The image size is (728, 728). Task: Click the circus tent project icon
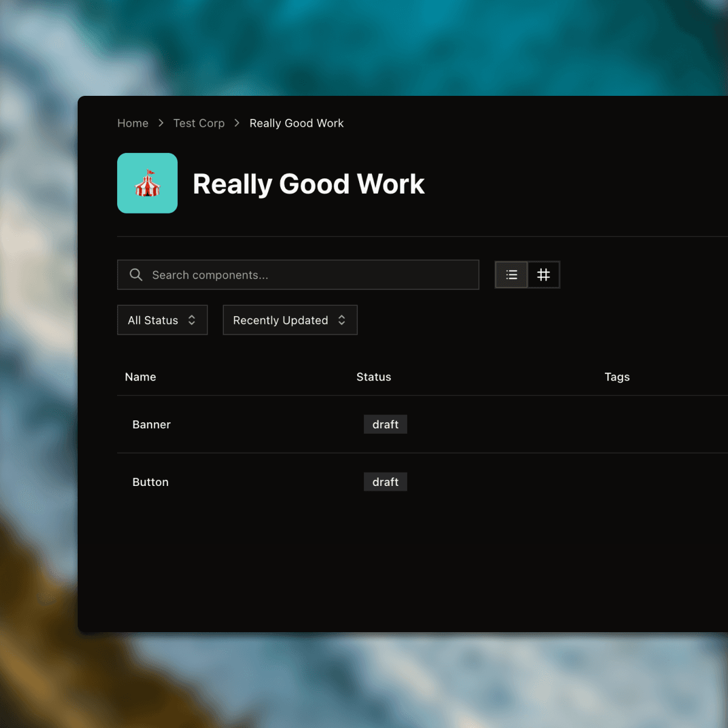pos(147,183)
